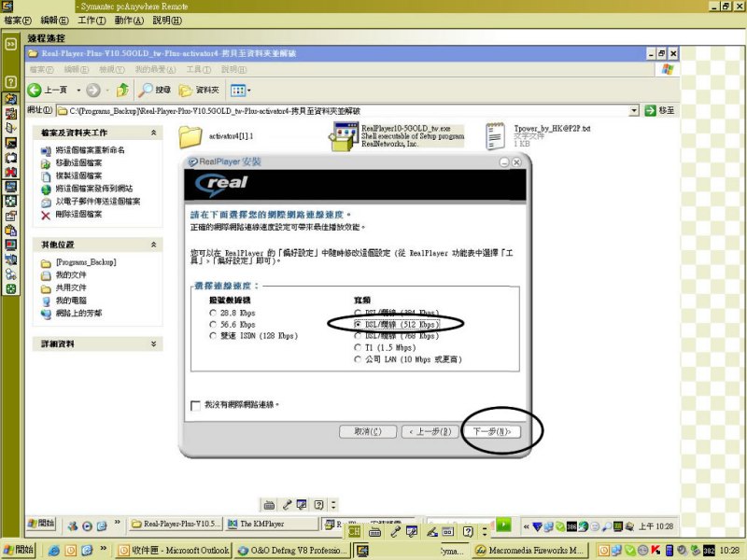Click the question-mark help icon in the pcAnywhere sidebar

[11, 82]
